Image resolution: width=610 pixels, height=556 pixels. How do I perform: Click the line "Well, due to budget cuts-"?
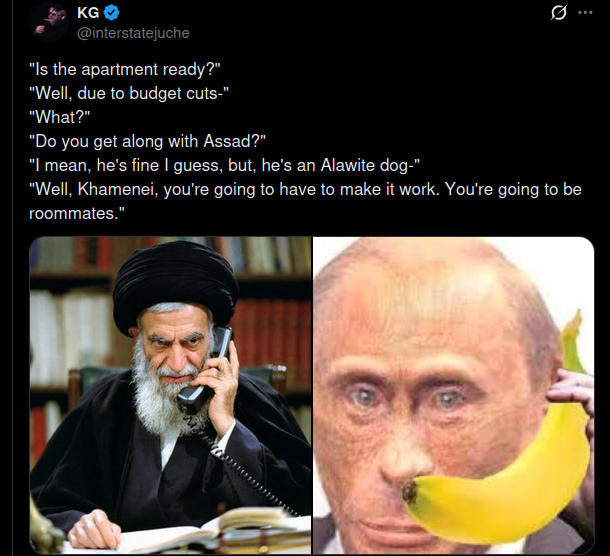click(129, 93)
